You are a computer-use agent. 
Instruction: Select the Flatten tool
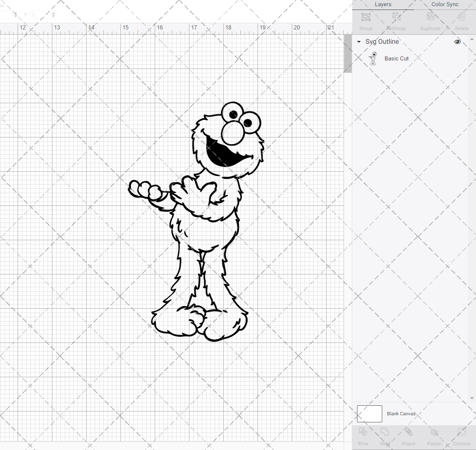pos(434,435)
